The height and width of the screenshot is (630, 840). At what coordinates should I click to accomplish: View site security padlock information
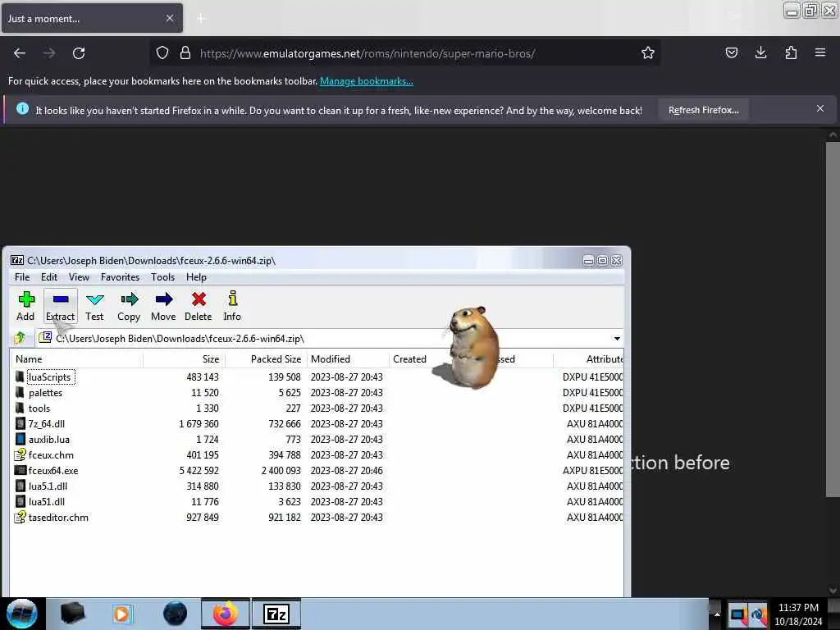click(x=185, y=53)
